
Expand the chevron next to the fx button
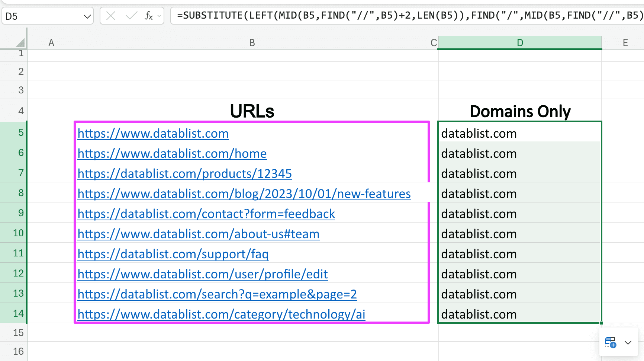(159, 16)
